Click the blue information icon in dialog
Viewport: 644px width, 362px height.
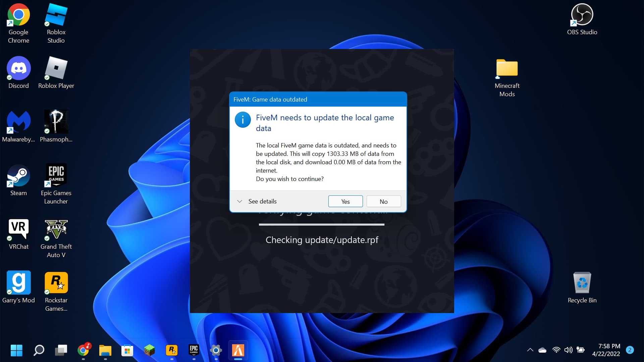pyautogui.click(x=243, y=120)
